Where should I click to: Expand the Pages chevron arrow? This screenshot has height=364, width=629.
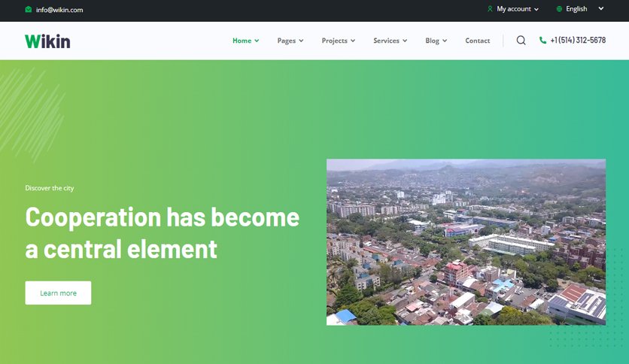tap(301, 41)
